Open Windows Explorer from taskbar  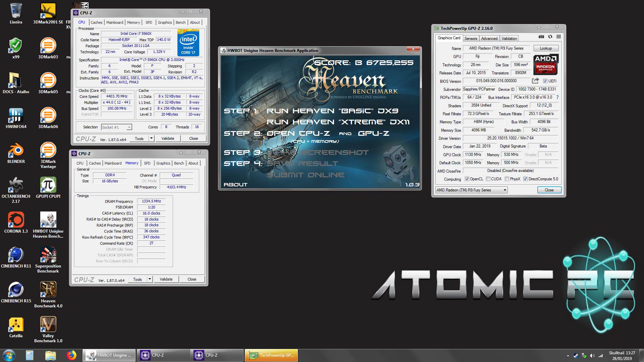pos(50,355)
